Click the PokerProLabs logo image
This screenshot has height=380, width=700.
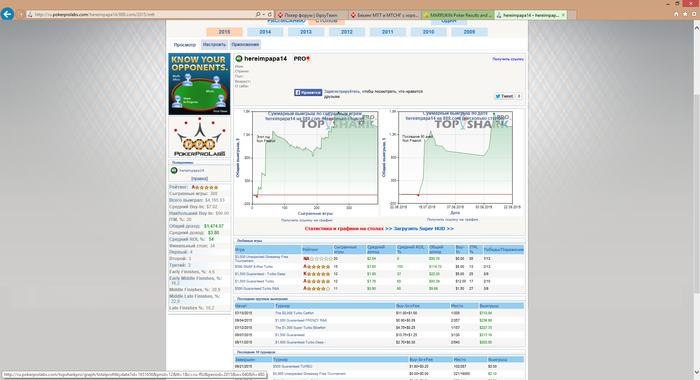[x=200, y=137]
